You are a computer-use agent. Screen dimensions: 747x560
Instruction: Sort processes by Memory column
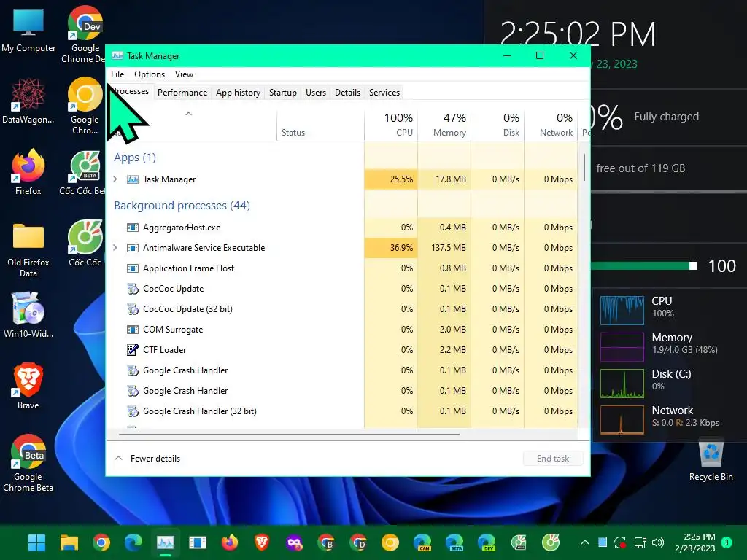[444, 125]
